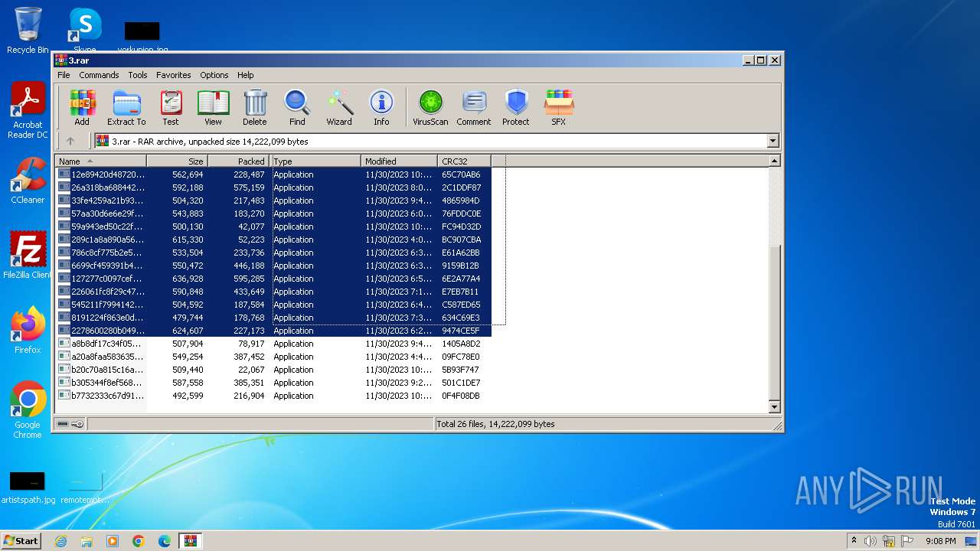Image resolution: width=980 pixels, height=551 pixels.
Task: Open the Options menu
Action: (x=214, y=75)
